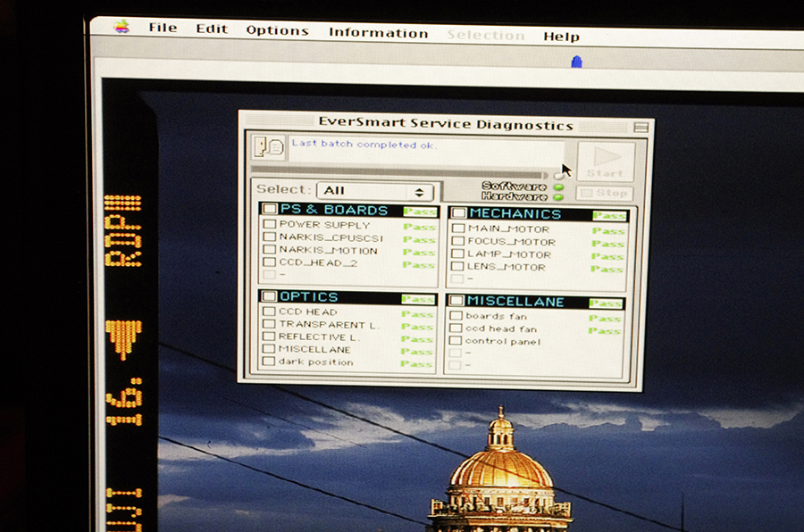Click the Pass result for NARKIS_CPUSCSI

pos(420,239)
